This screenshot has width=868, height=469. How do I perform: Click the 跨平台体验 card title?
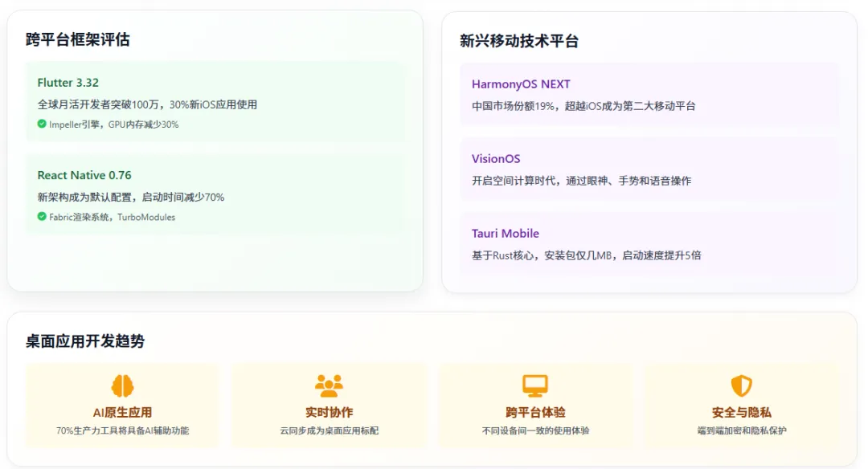tap(535, 413)
